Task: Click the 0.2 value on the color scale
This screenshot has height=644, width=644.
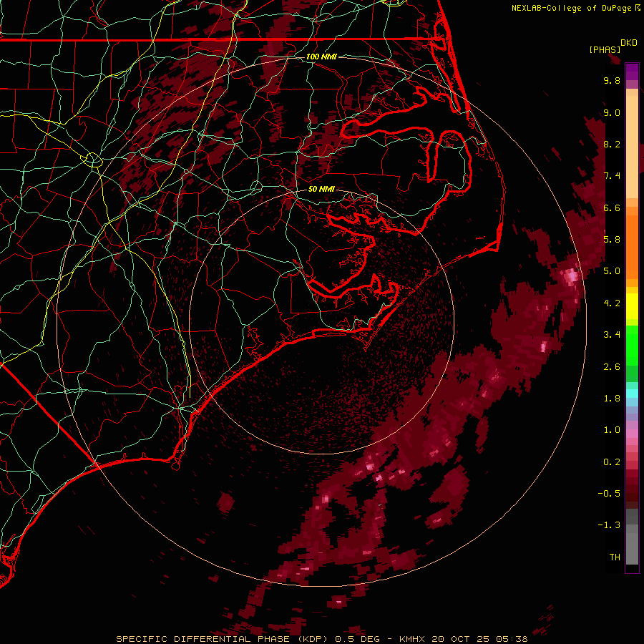Action: coord(612,462)
